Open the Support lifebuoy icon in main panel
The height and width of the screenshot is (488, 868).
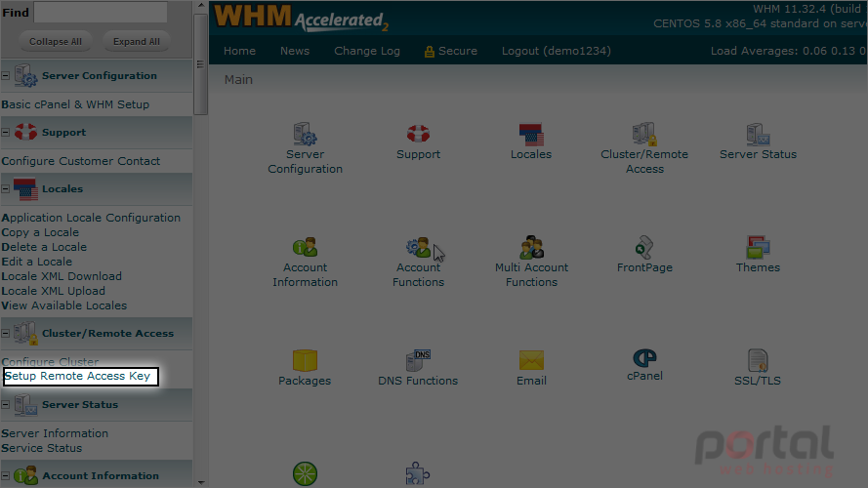tap(418, 134)
